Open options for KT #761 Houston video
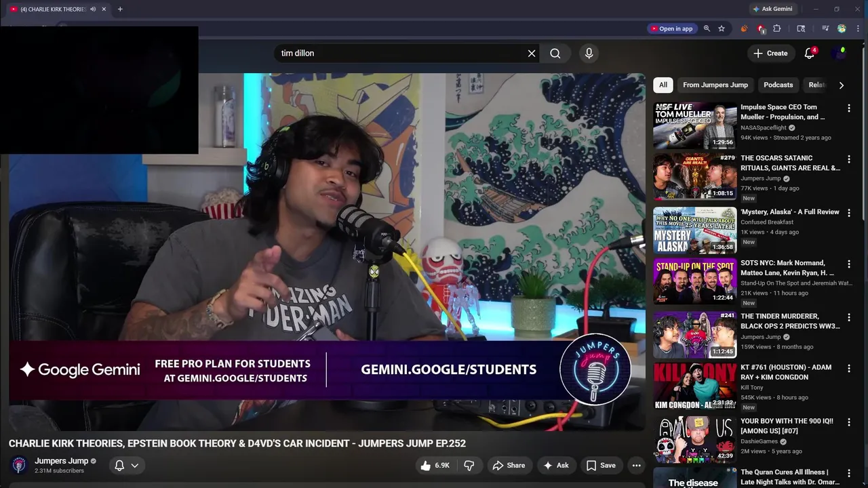868x488 pixels. pos(848,368)
